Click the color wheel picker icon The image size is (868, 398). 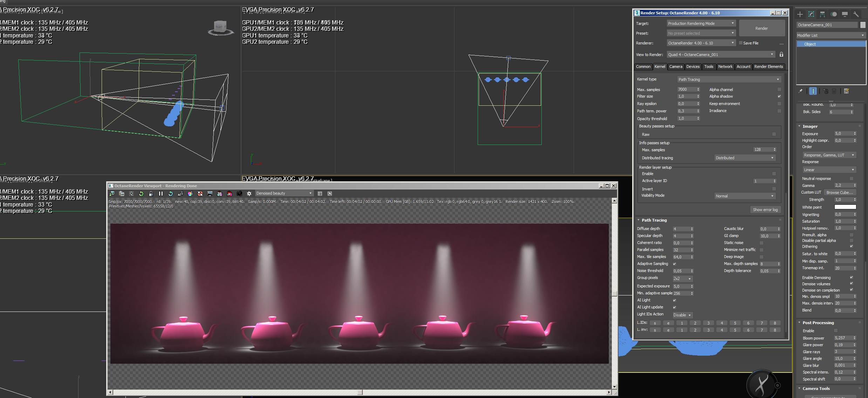(190, 194)
